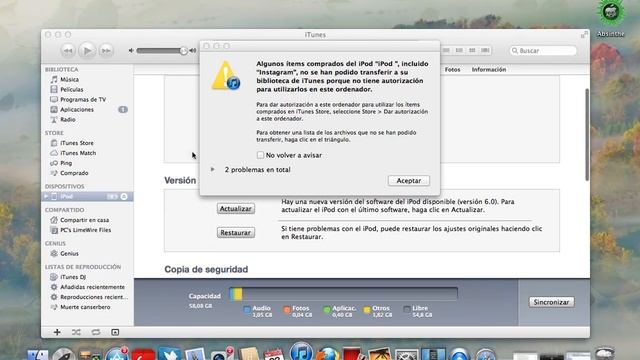
Task: Eject the iPod using the eject icon
Action: (x=124, y=197)
